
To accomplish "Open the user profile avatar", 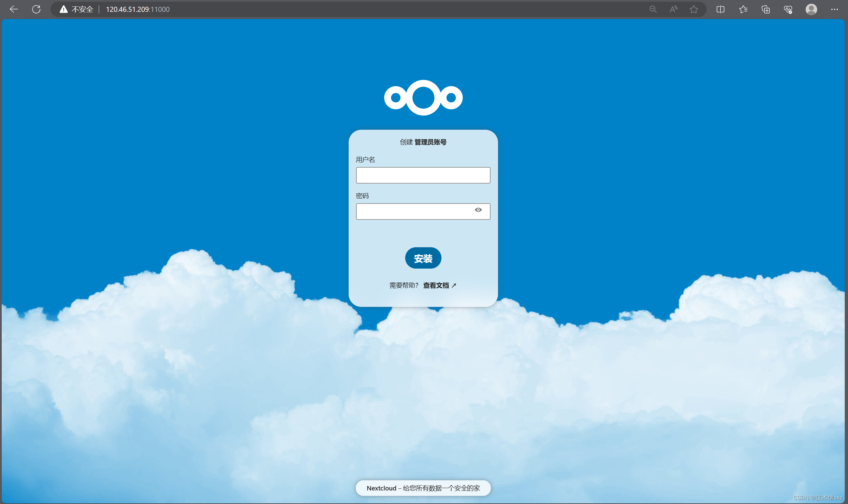I will [x=811, y=9].
